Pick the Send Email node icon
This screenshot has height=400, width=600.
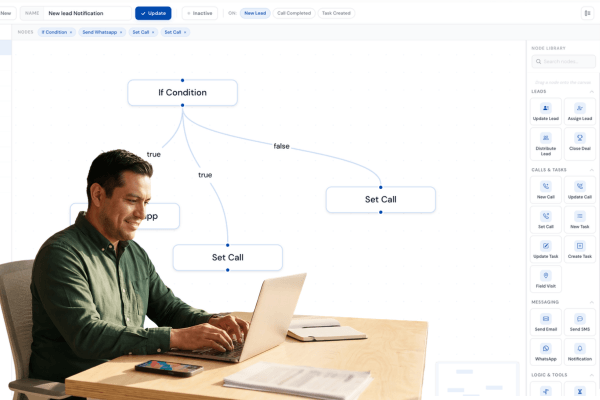tap(545, 318)
